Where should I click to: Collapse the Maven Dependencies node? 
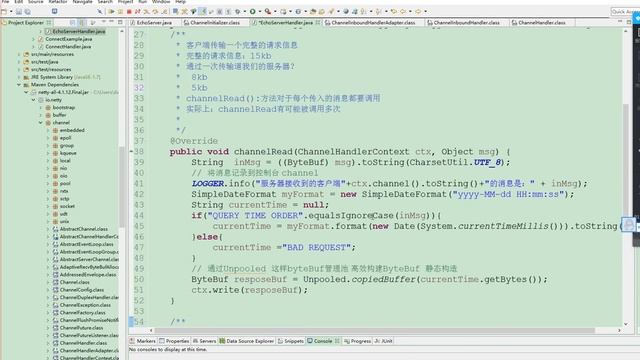coord(19,85)
